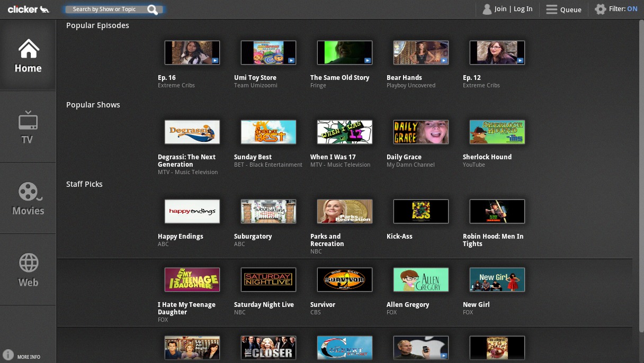644x363 pixels.
Task: Open the Sherlock Hound thumbnail
Action: (x=497, y=132)
